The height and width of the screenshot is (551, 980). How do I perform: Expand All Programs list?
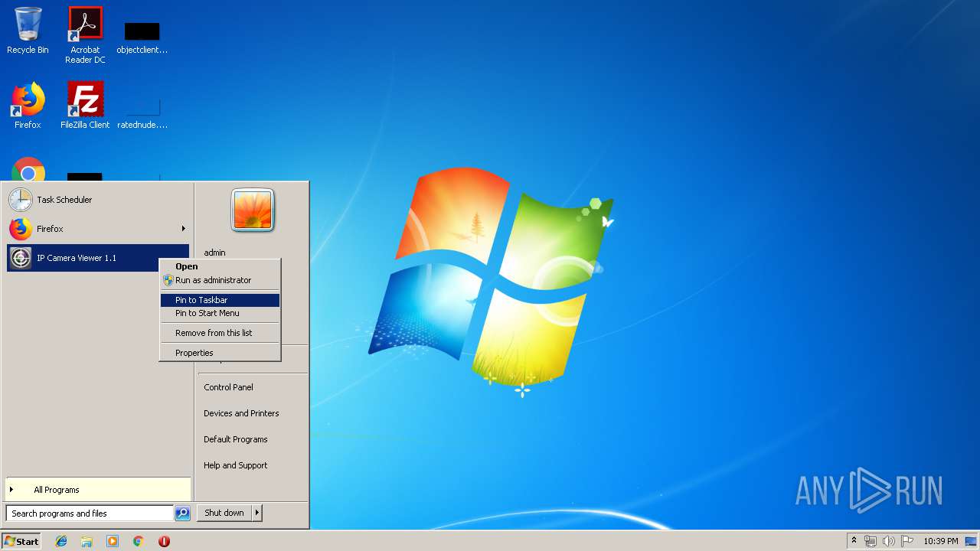click(x=97, y=490)
